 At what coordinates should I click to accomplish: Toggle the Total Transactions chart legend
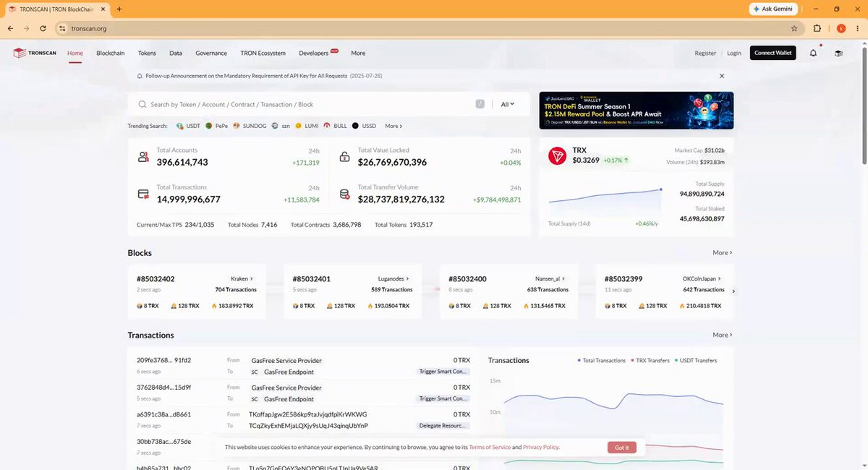click(602, 360)
